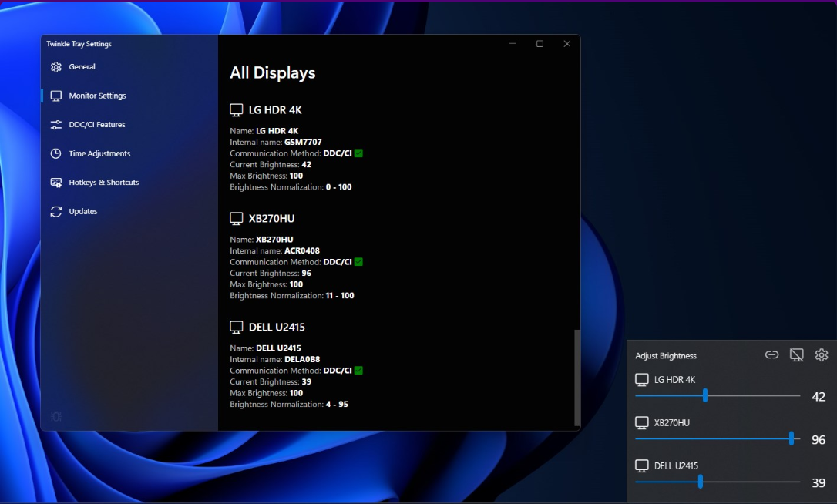This screenshot has height=504, width=837.
Task: Open DDC/CI Features section
Action: pyautogui.click(x=129, y=124)
